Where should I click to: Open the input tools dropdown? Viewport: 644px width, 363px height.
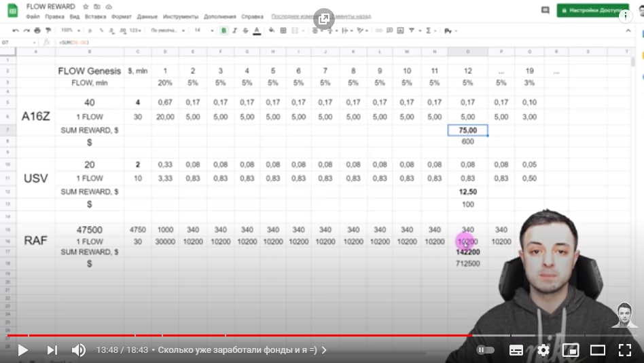450,31
